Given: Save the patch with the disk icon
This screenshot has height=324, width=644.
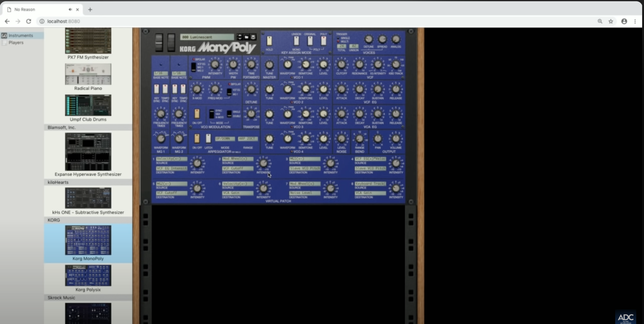Looking at the screenshot, I should (x=253, y=37).
